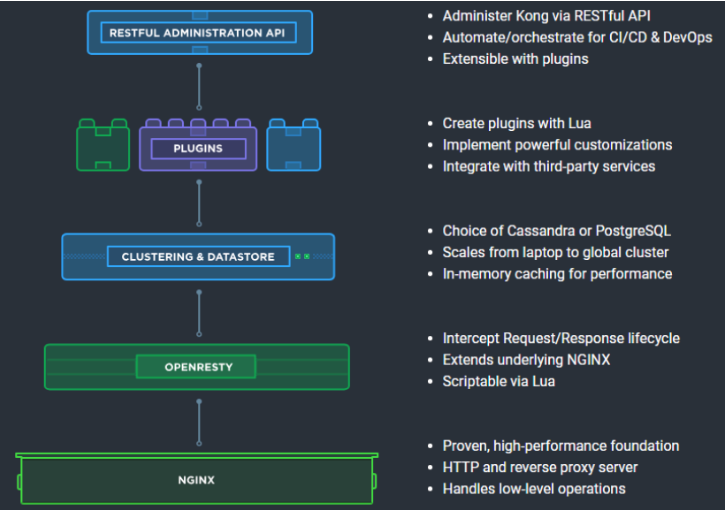Viewport: 725px width, 510px height.
Task: Select 'Integrate with third-party services' text
Action: pos(548,166)
